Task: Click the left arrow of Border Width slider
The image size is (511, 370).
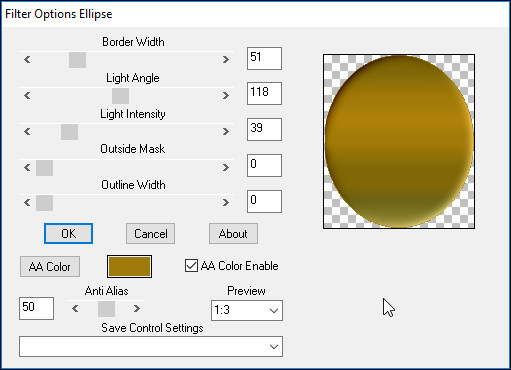Action: (x=27, y=60)
